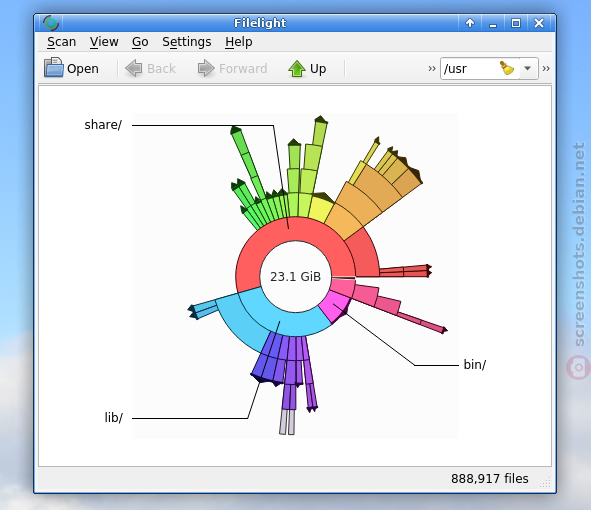Click the keep-above arrow in title bar
The width and height of the screenshot is (591, 510).
[470, 23]
